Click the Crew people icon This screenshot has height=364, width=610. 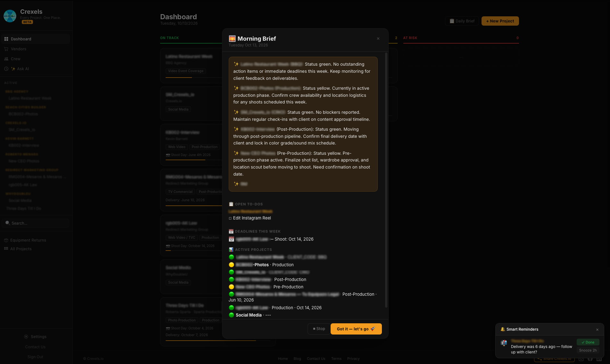(6, 59)
